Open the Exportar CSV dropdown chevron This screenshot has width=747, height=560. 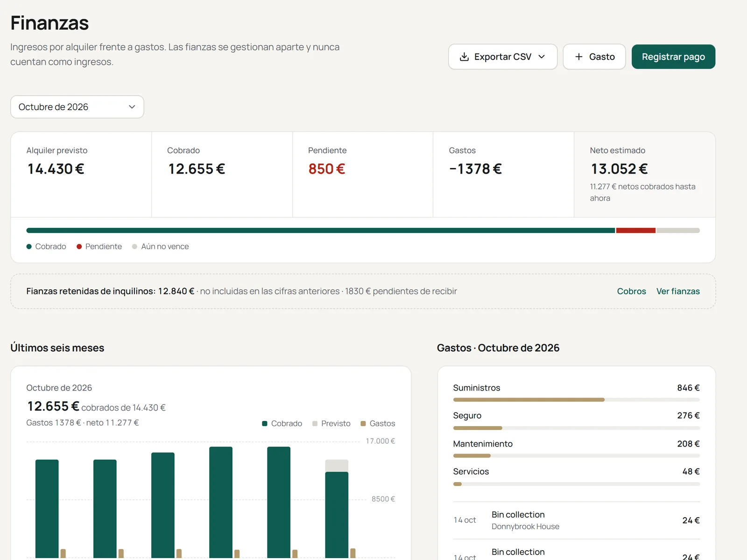[542, 57]
